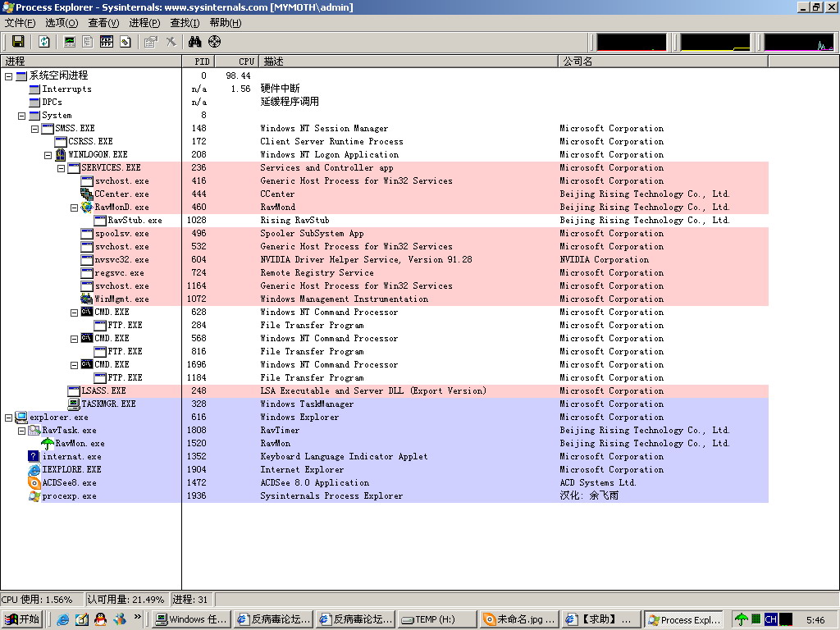Open the 进程(P) menu

144,22
